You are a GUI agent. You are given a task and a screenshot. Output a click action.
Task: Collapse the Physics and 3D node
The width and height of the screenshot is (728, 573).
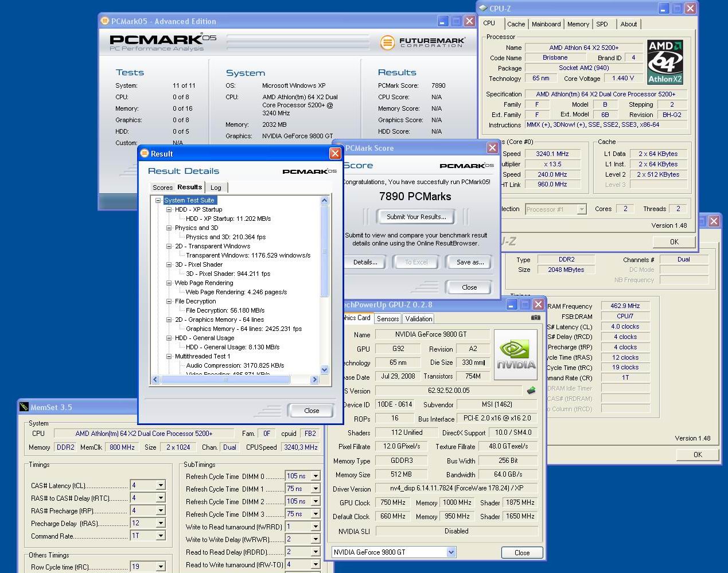pos(169,228)
